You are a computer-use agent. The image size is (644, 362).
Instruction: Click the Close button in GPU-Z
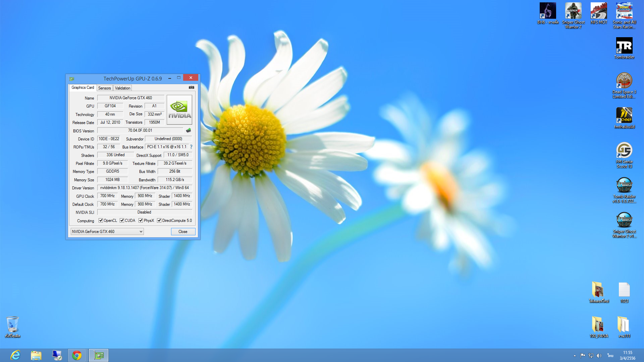[x=183, y=232]
